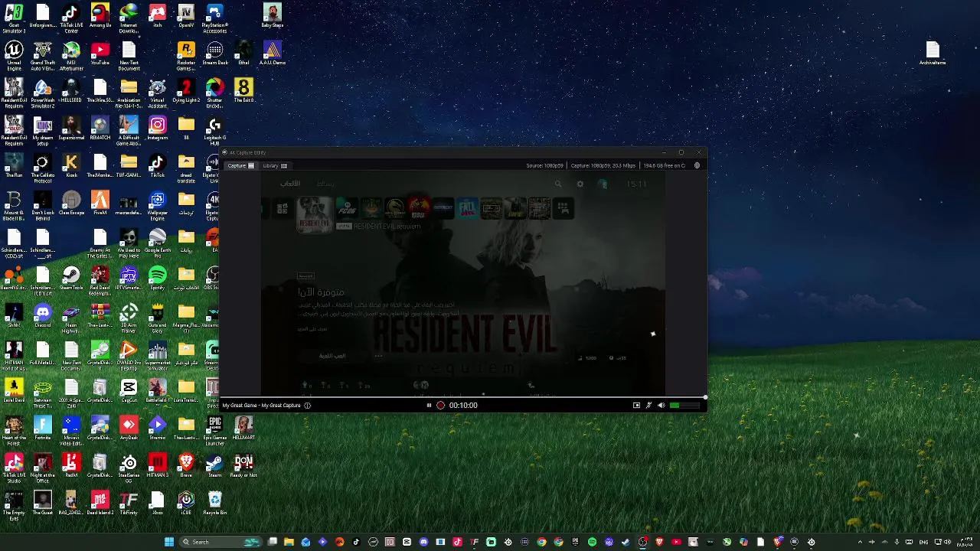Toggle the live commentary microphone icon
Screen dimensions: 980x551
(648, 406)
